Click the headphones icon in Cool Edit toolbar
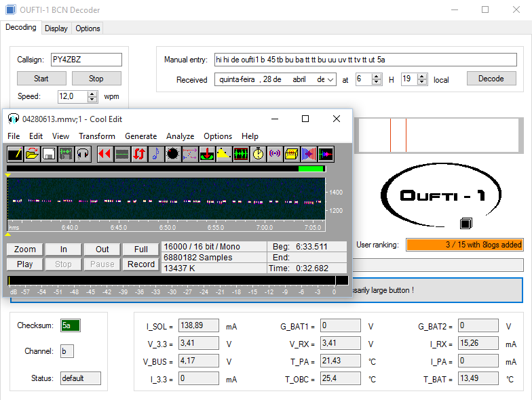 [83, 154]
